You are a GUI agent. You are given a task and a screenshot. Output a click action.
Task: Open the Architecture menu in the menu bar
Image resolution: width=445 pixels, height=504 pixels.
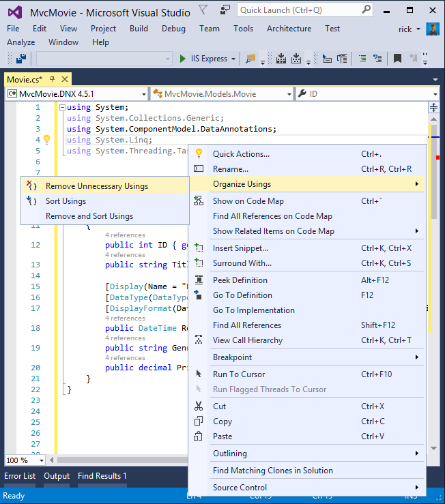coord(289,29)
